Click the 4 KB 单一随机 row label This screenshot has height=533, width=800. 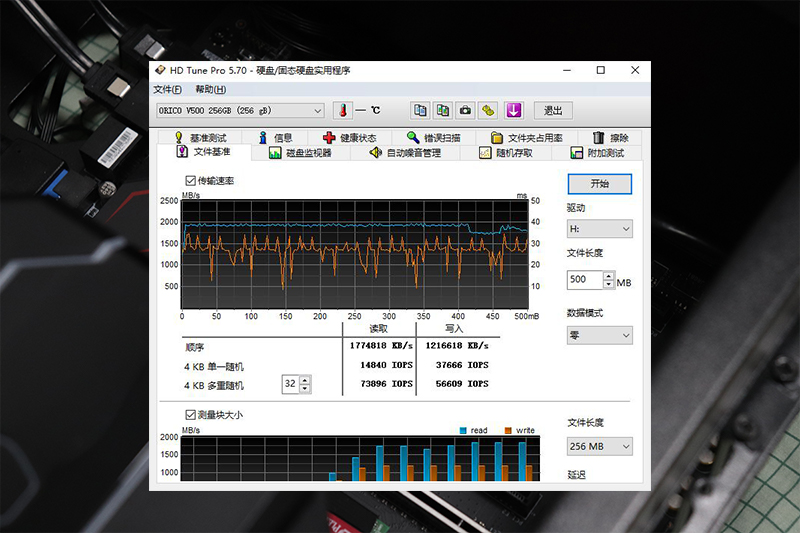pyautogui.click(x=214, y=367)
